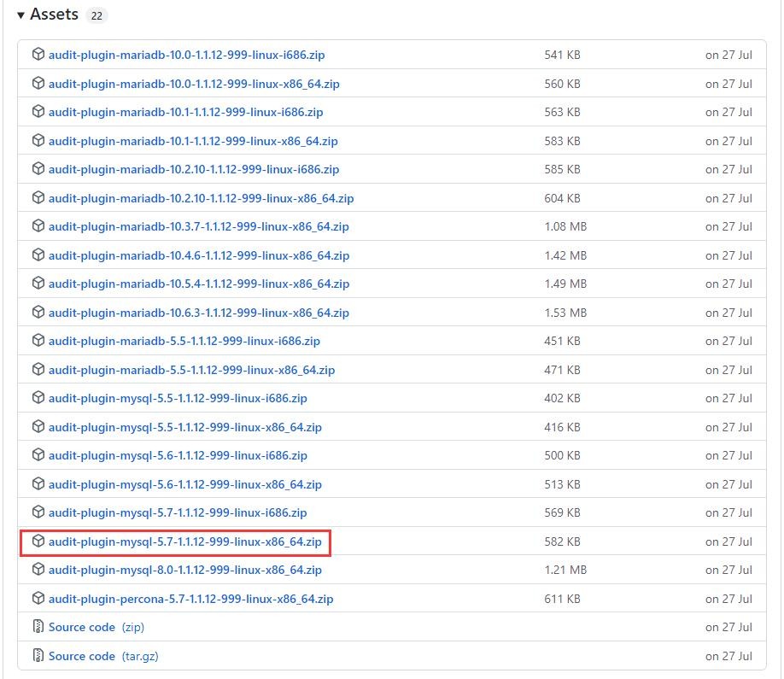This screenshot has width=784, height=679.
Task: Click the package icon beside mysql-8.0 x86_64 zip
Action: coord(38,570)
